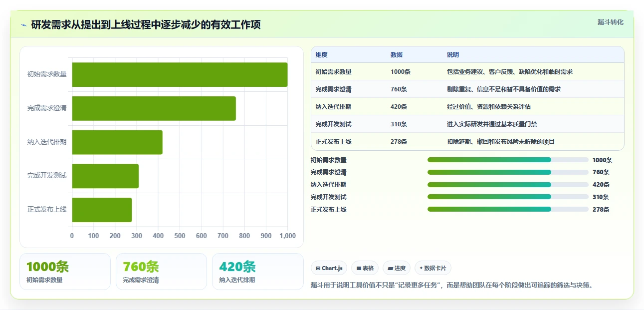644x310 pixels.
Task: Select the Chart.js chip
Action: (329, 268)
